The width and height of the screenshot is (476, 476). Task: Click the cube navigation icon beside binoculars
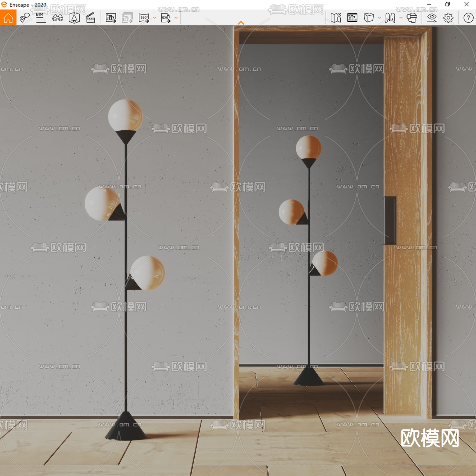click(74, 18)
